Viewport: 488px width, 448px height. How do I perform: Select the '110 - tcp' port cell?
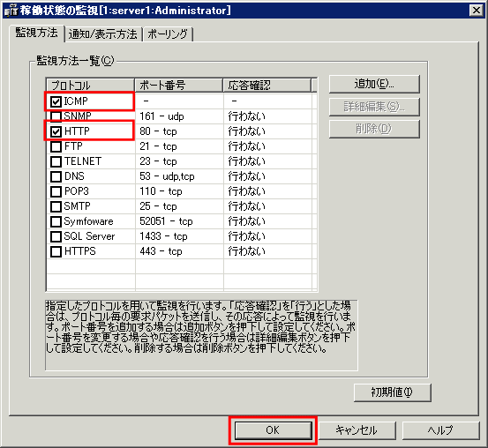coord(179,191)
